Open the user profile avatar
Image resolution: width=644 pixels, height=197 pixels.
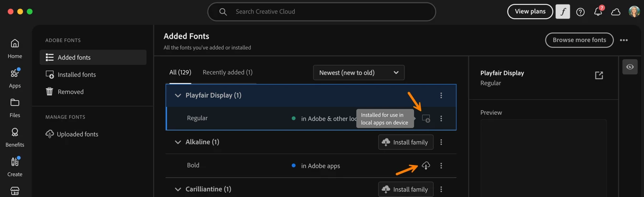[x=634, y=11]
